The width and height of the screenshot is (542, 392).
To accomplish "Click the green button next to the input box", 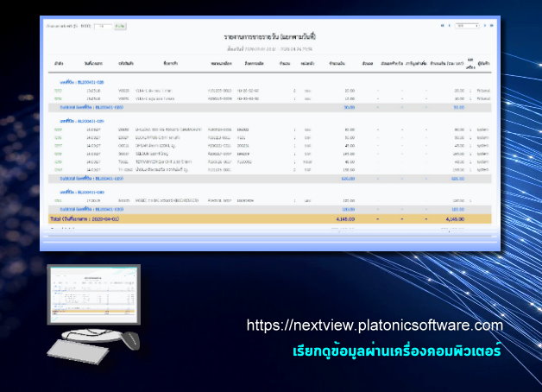I will click(x=120, y=26).
